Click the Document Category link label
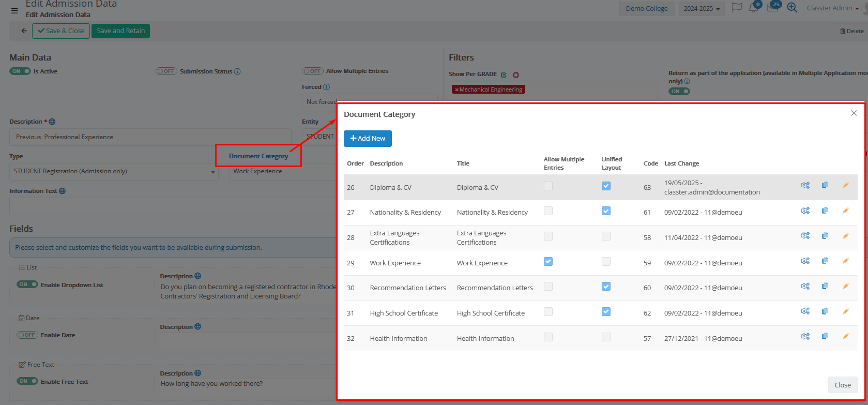The height and width of the screenshot is (405, 868). 258,156
